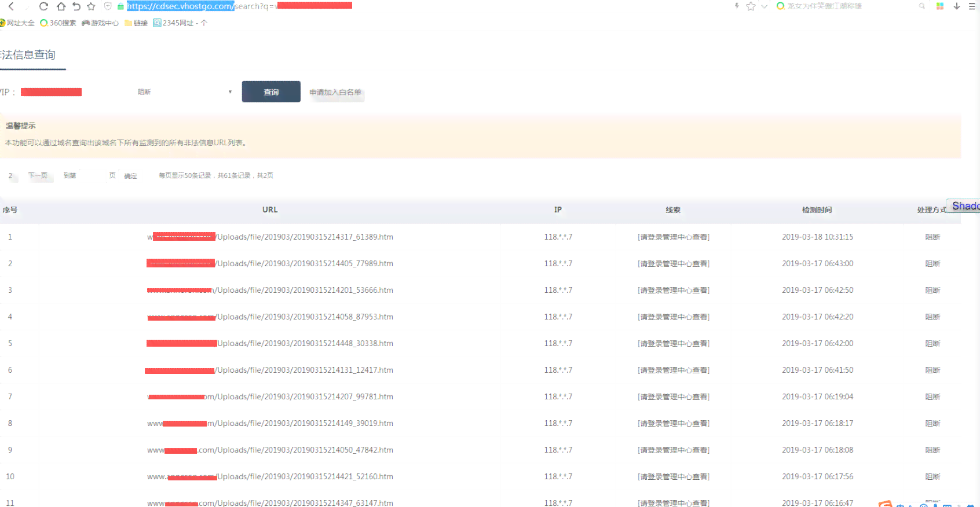980x507 pixels.
Task: Go to page 2 in the pagination
Action: point(10,175)
